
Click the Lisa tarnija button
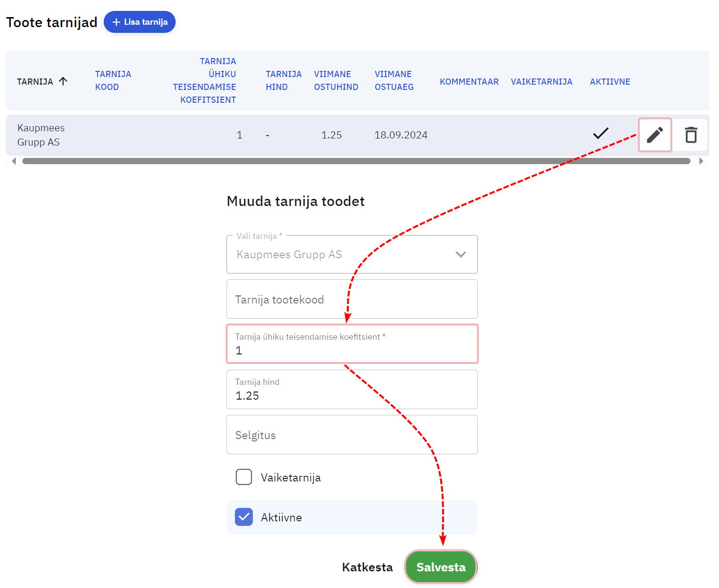[139, 22]
